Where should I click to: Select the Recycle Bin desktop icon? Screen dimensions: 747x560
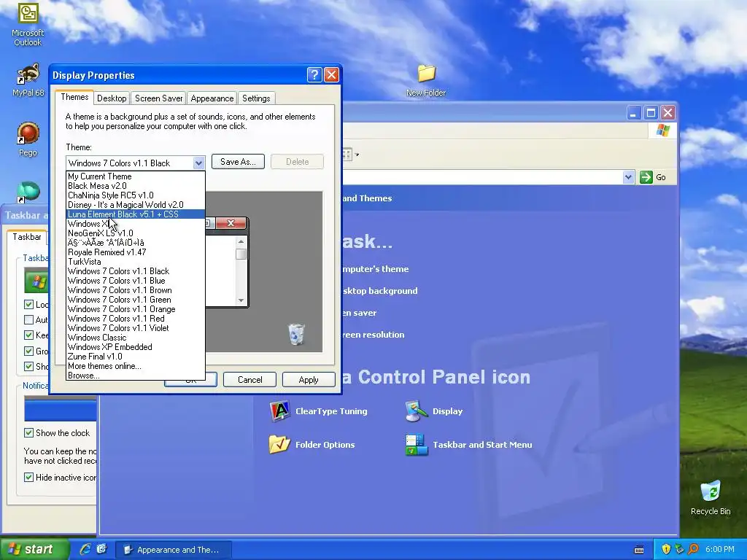711,497
